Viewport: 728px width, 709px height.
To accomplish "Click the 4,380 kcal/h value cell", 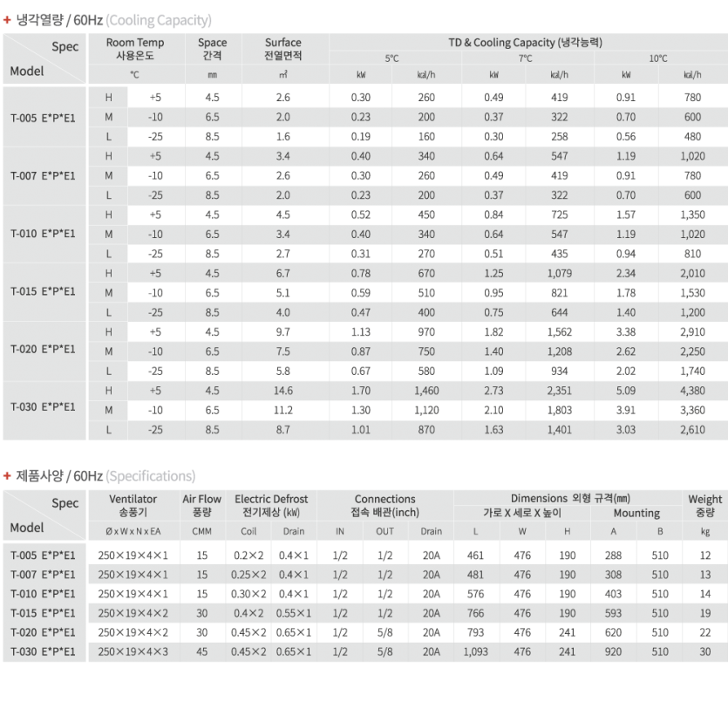I will [692, 391].
